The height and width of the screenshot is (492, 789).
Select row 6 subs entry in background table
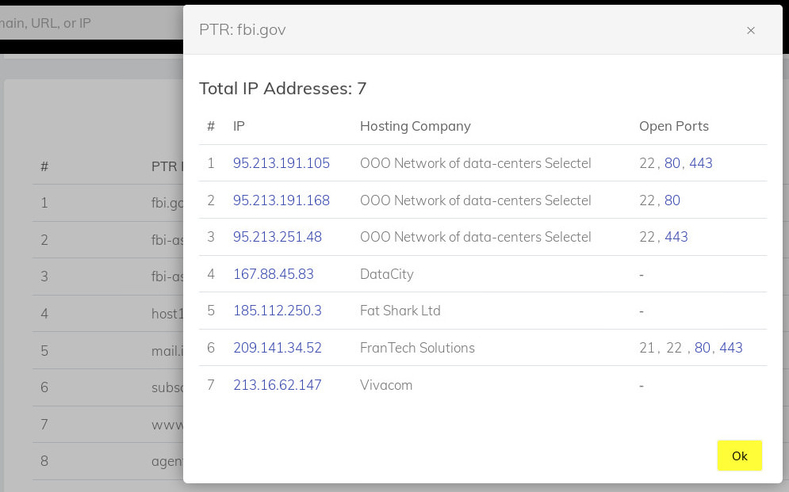pyautogui.click(x=167, y=387)
